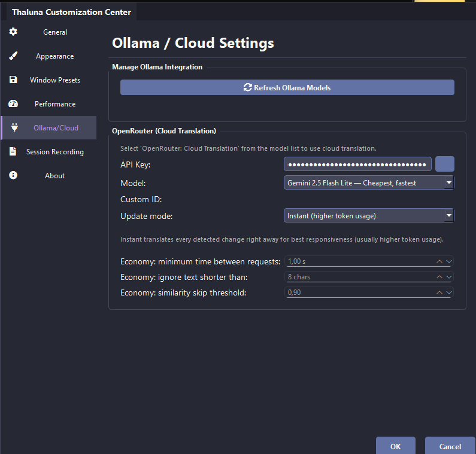Open the Update mode dropdown
The image size is (476, 454).
click(369, 215)
